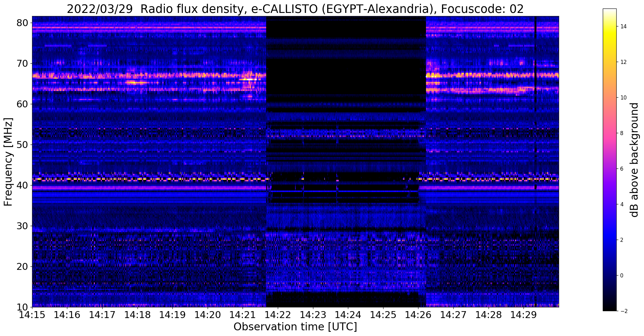Click the 14:28 time tick label
The image size is (644, 336).
coord(488,315)
